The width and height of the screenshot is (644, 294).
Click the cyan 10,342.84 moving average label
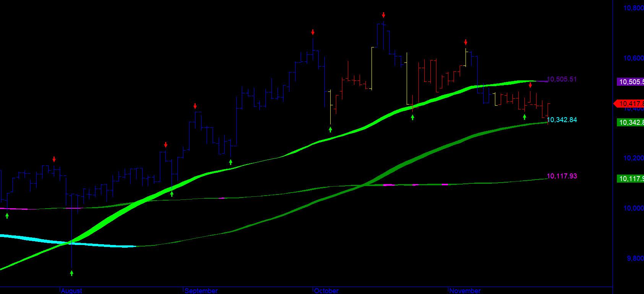(562, 120)
